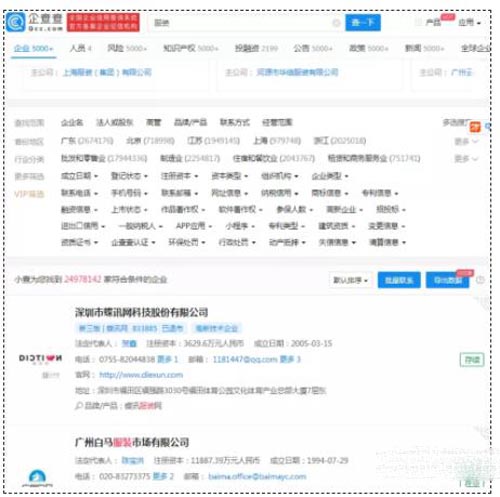Click the red banner next to the logo
The width and height of the screenshot is (500, 497).
pos(103,22)
